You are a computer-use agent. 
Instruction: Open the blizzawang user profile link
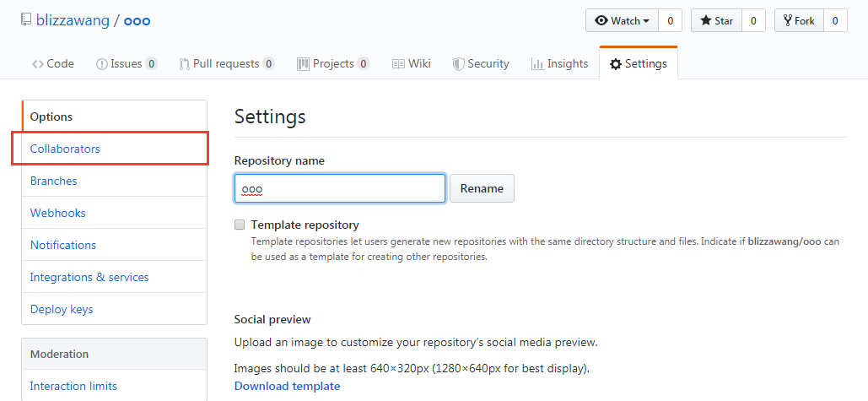click(x=73, y=20)
